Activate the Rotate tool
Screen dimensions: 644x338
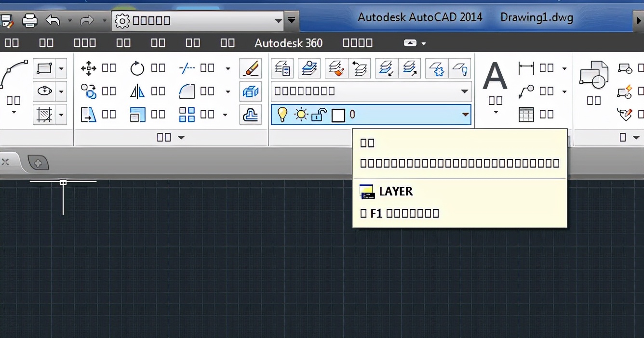tap(148, 68)
